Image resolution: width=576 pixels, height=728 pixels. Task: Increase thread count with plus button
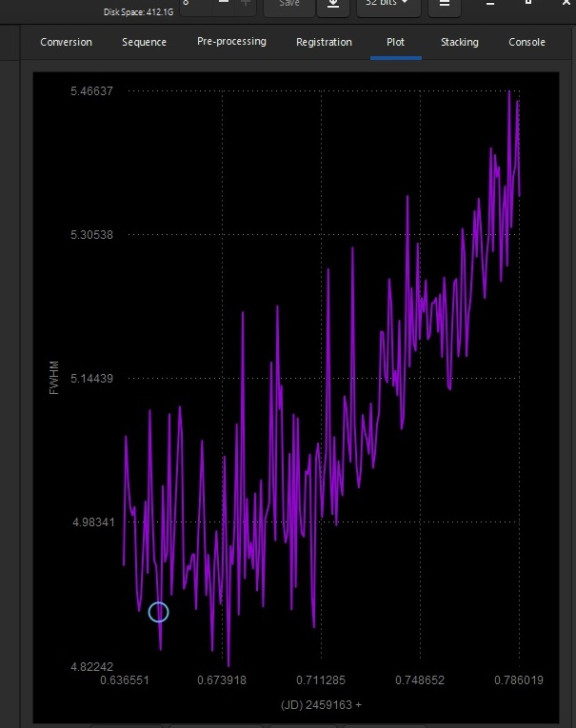(x=246, y=4)
